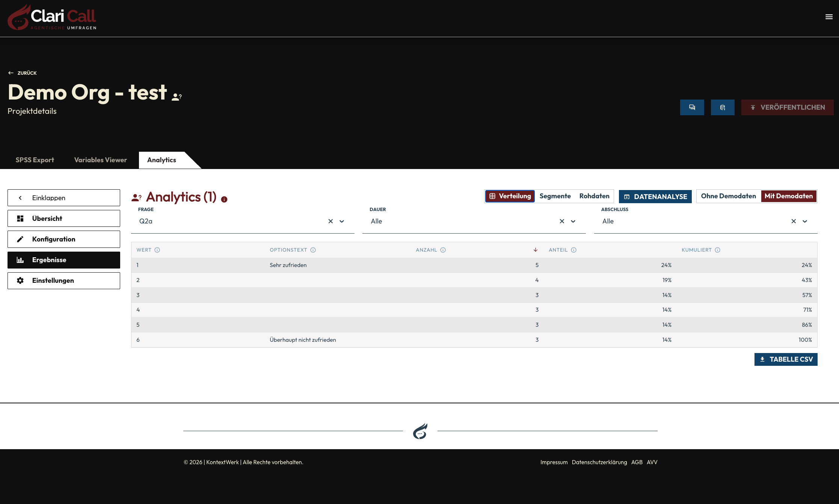Click the info icon next to Analytics heading
Screen dimensions: 839x504
(224, 199)
